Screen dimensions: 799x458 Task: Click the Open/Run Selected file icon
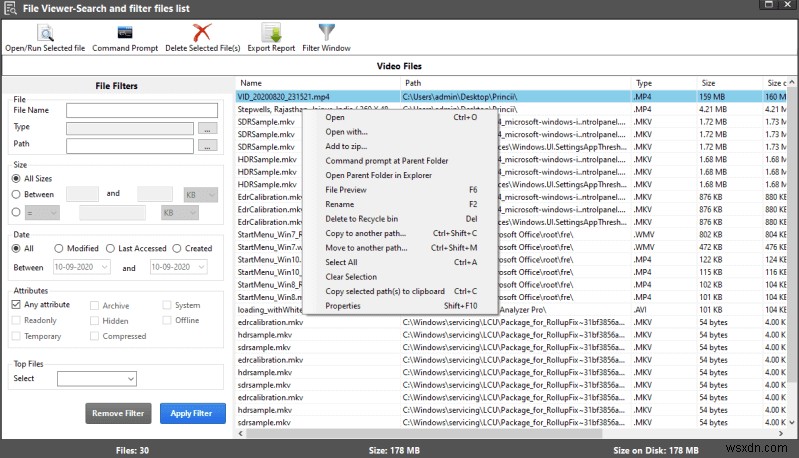pos(44,33)
